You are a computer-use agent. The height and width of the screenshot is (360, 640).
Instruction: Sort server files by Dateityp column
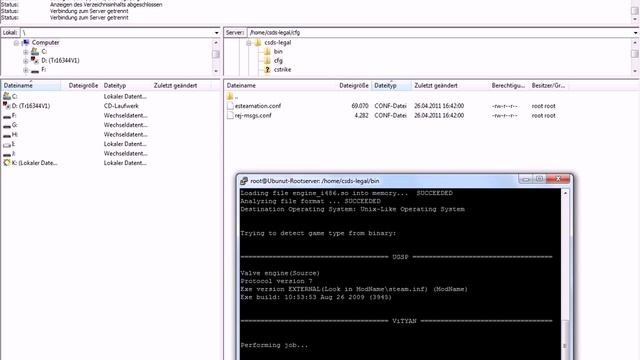point(391,86)
